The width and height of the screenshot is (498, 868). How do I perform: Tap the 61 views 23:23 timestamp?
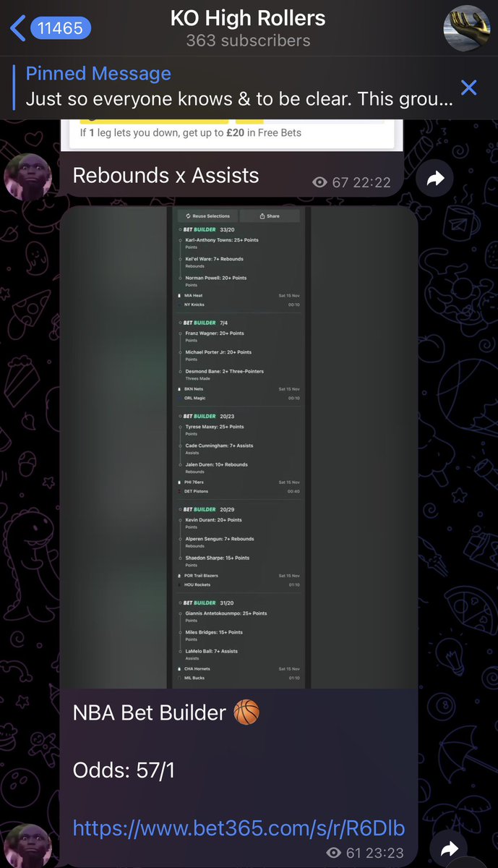(365, 854)
